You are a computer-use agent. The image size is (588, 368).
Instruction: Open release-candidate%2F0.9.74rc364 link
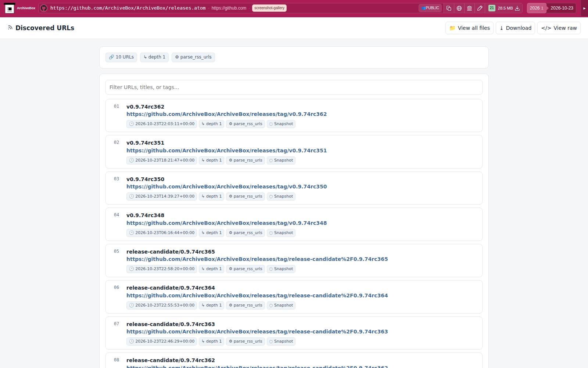[257, 296]
